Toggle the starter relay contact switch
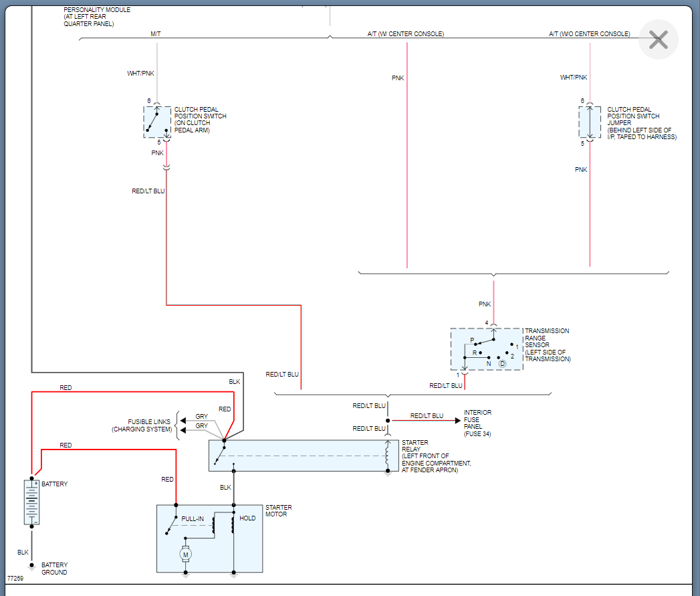700x596 pixels. (221, 456)
